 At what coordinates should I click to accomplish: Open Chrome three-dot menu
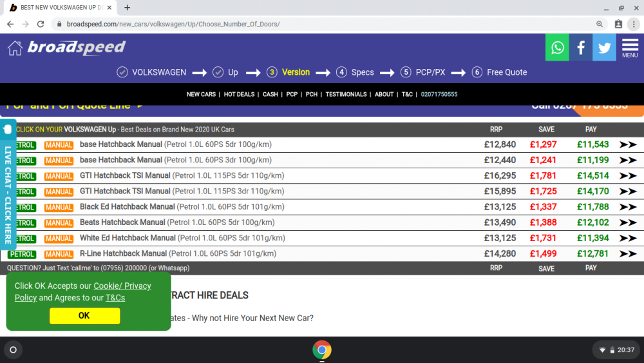(x=634, y=25)
